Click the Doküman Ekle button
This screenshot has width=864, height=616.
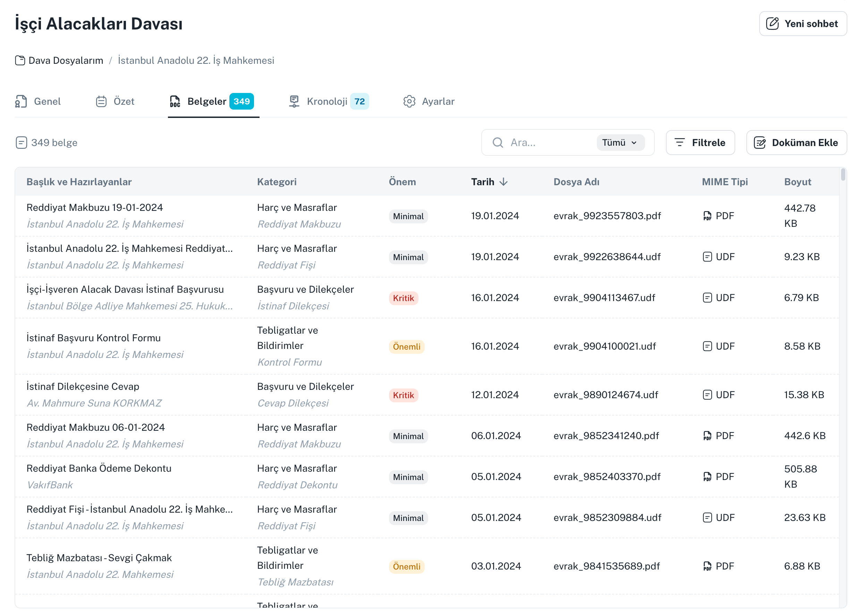click(x=796, y=143)
